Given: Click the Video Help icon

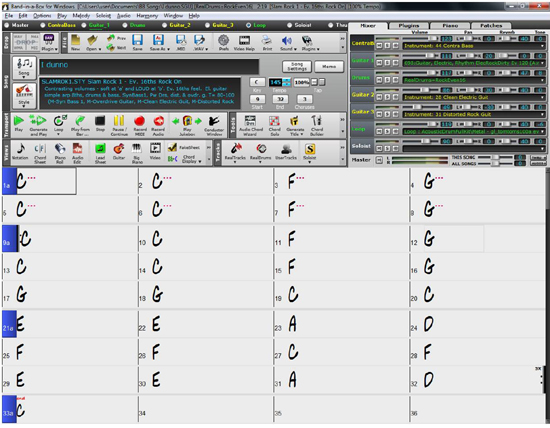Looking at the screenshot, I should click(x=244, y=42).
